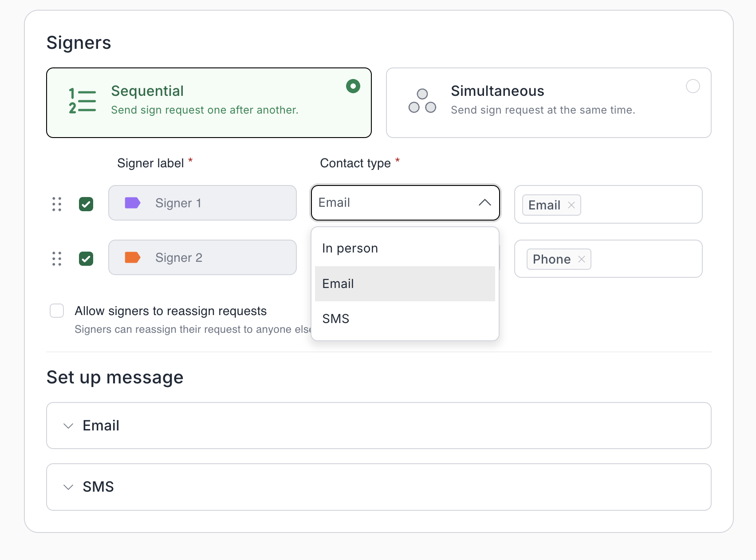Select the Simultaneous radio button

coord(693,86)
